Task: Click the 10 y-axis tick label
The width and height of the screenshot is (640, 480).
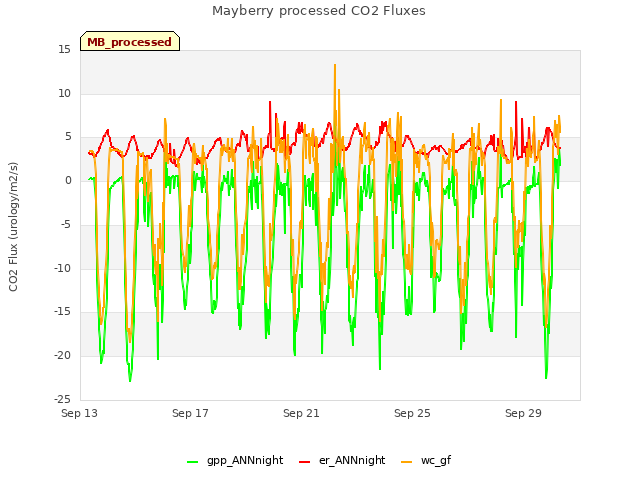Action: click(x=64, y=93)
